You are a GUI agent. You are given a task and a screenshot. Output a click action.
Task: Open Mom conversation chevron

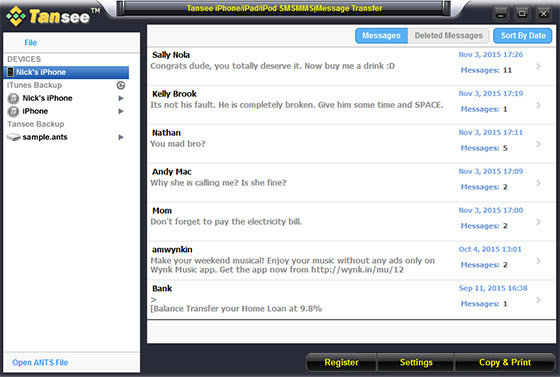coord(539,222)
